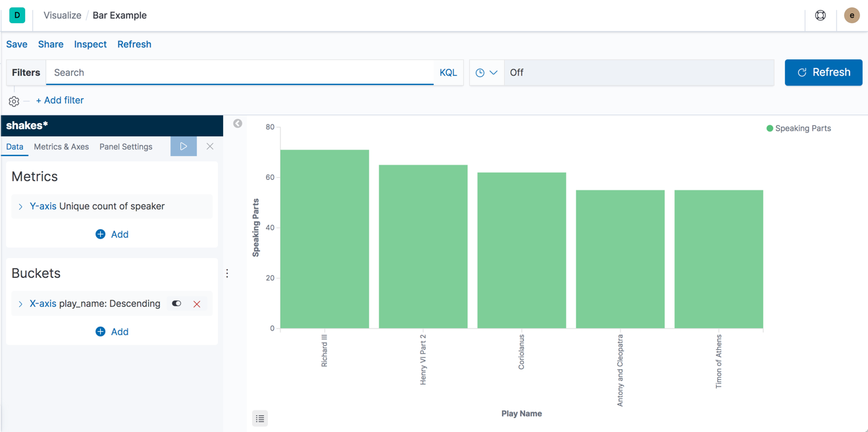Apply changes with the play button
The height and width of the screenshot is (432, 868).
coord(184,146)
